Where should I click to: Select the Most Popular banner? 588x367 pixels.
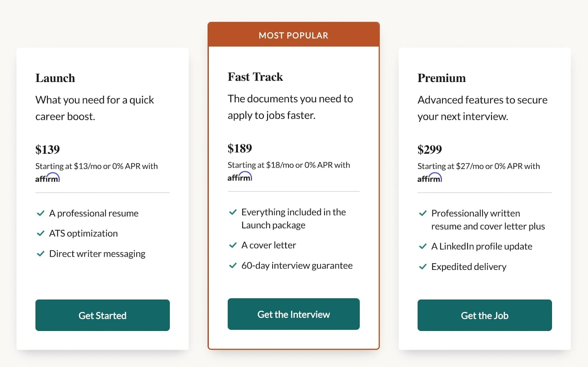click(x=294, y=35)
